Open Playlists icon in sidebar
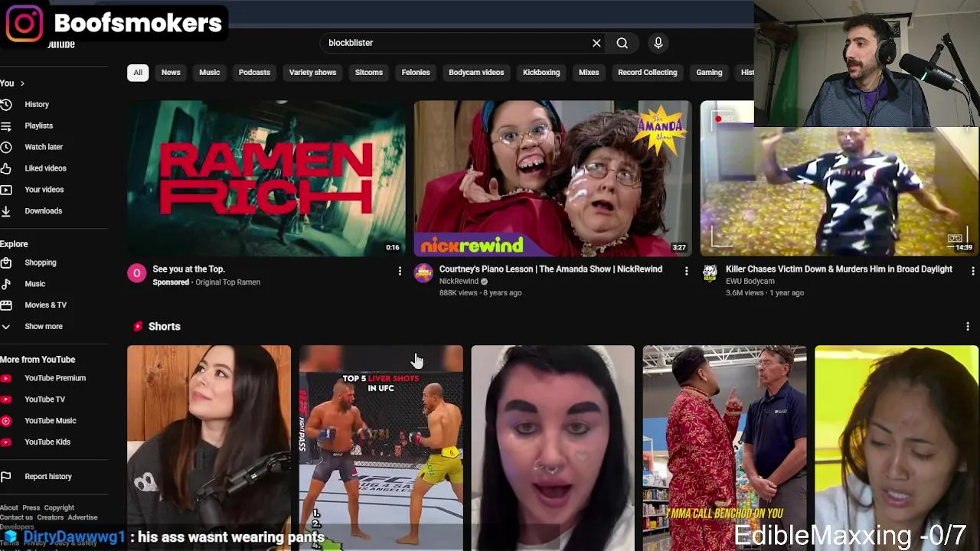The image size is (980, 551). pos(6,126)
